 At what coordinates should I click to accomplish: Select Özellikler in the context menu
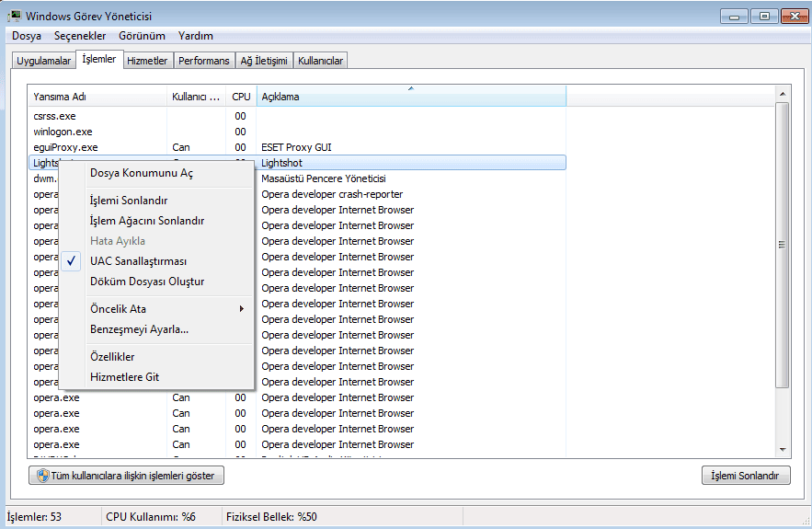click(112, 357)
